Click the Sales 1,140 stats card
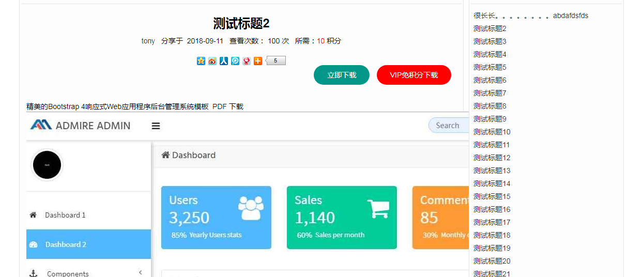Image resolution: width=644 pixels, height=277 pixels. (x=342, y=218)
